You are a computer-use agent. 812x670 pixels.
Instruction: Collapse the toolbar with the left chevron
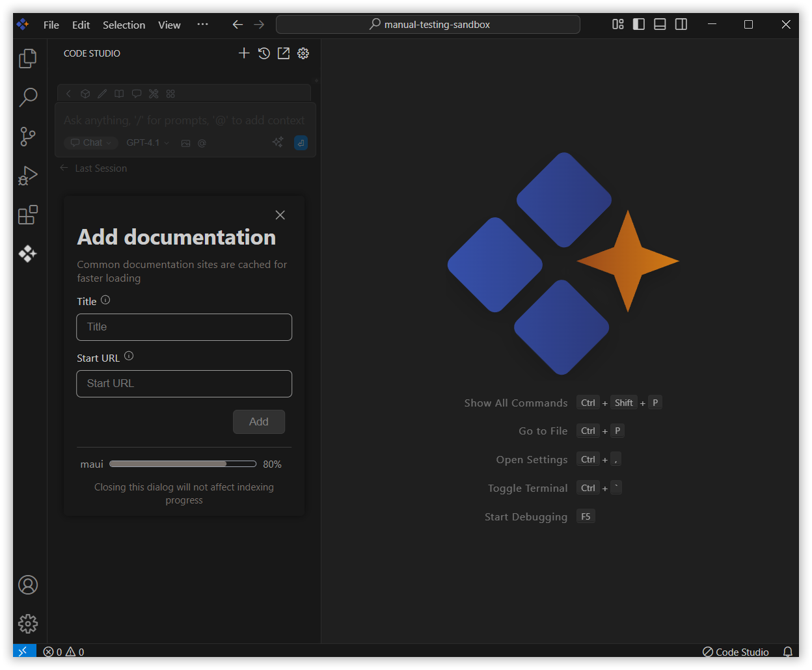point(68,94)
